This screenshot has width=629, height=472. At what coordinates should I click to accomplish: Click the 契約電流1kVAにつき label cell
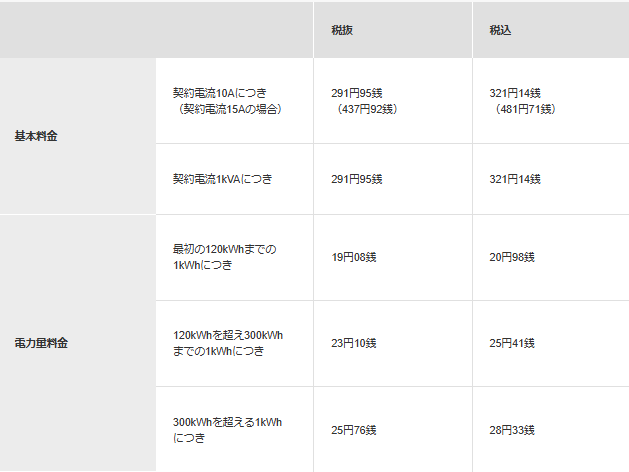click(x=222, y=179)
